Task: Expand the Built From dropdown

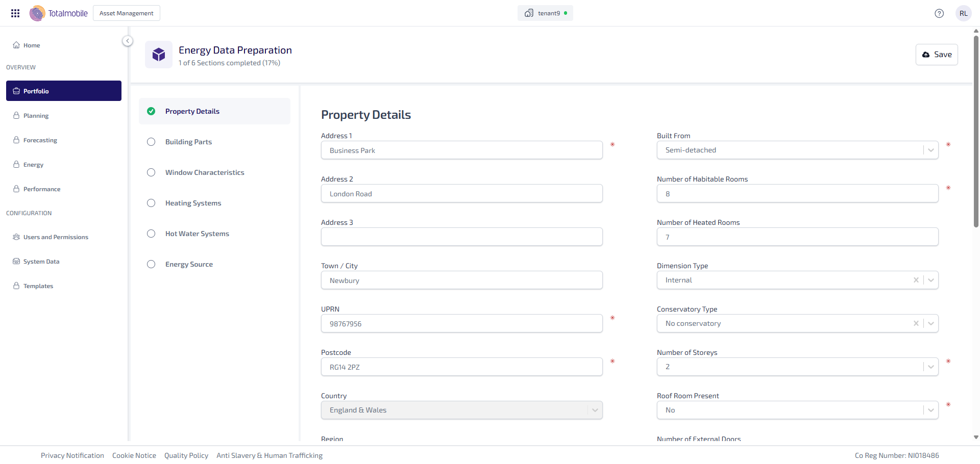Action: tap(930, 150)
